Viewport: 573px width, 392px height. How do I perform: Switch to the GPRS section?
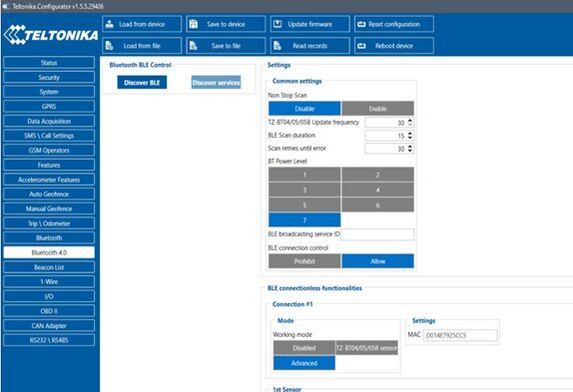click(49, 106)
